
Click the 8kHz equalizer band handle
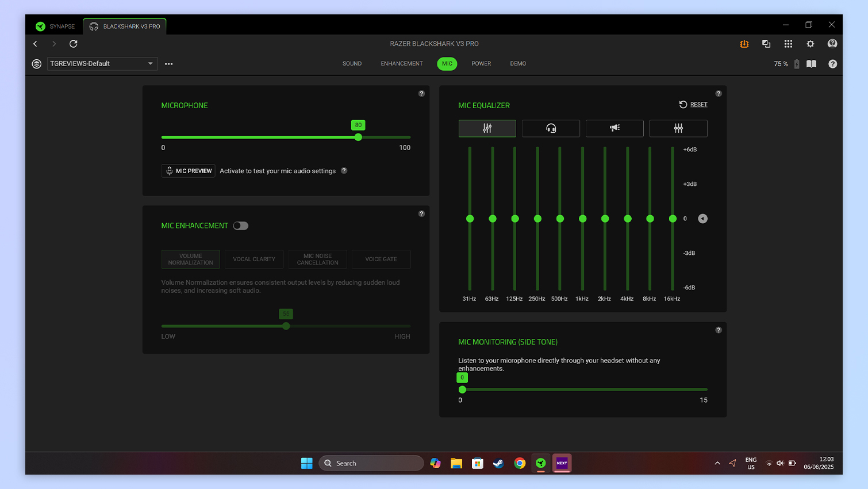click(650, 219)
